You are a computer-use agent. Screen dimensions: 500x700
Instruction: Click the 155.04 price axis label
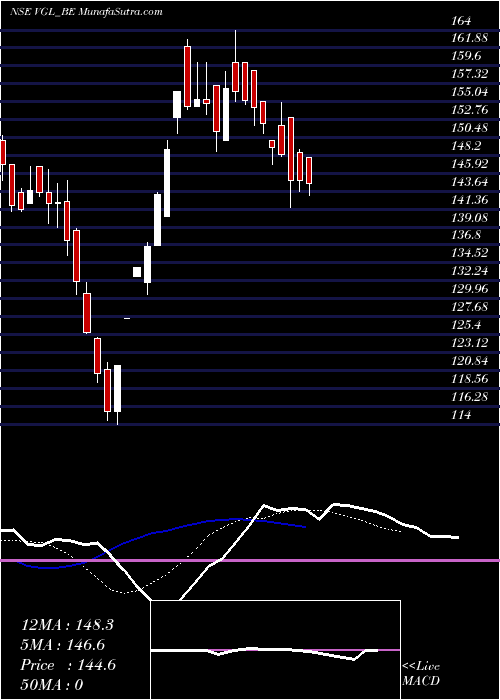(469, 92)
